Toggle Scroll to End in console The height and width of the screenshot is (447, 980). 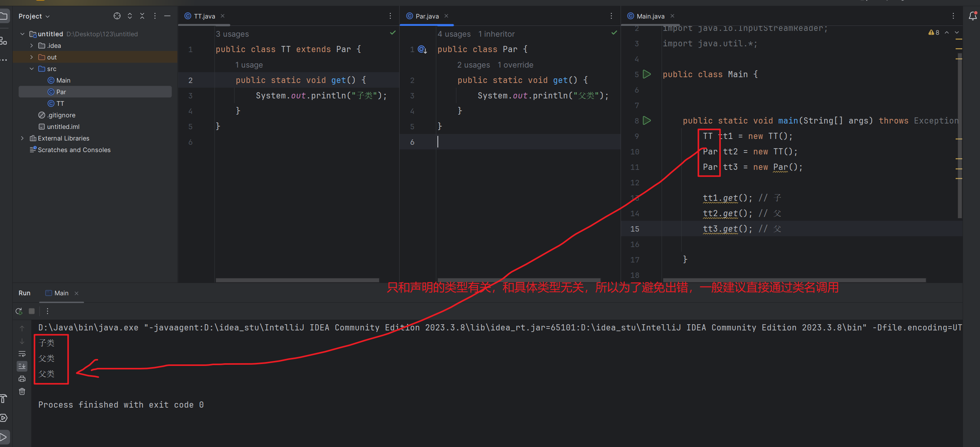pos(22,366)
